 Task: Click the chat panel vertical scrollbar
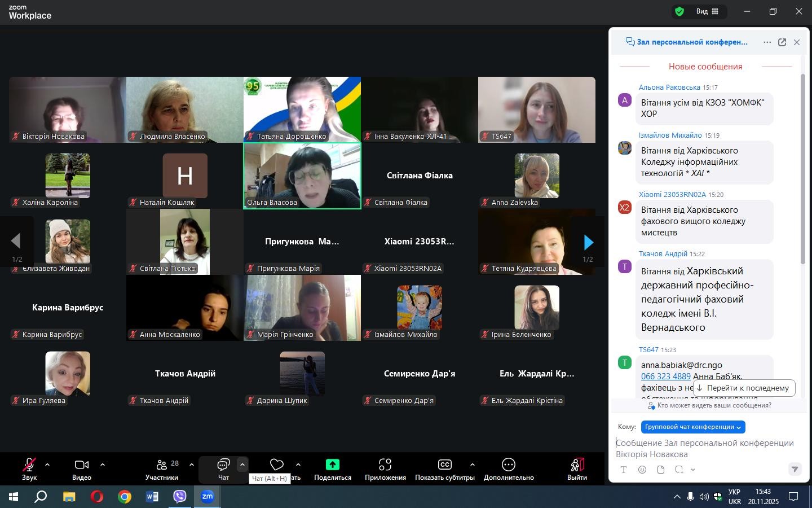tap(803, 169)
